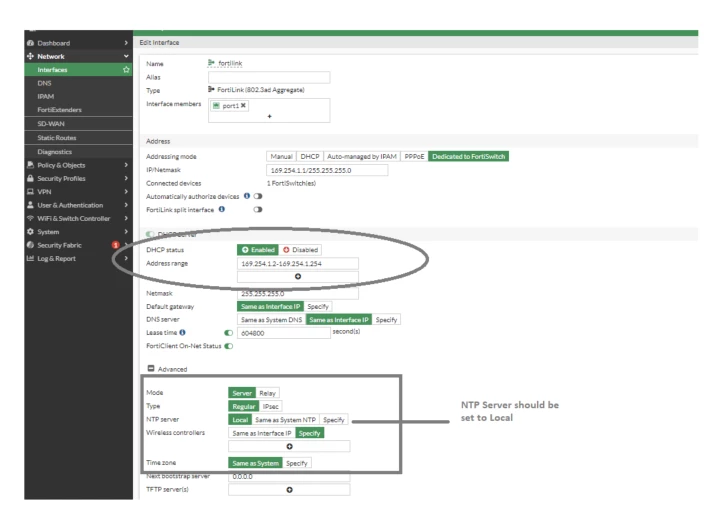Screen dimensions: 717x505
Task: Toggle FortiLink split interface switch
Action: 258,210
